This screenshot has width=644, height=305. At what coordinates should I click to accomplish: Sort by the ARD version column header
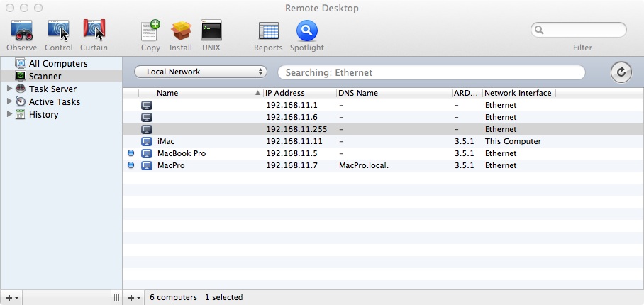[x=466, y=93]
